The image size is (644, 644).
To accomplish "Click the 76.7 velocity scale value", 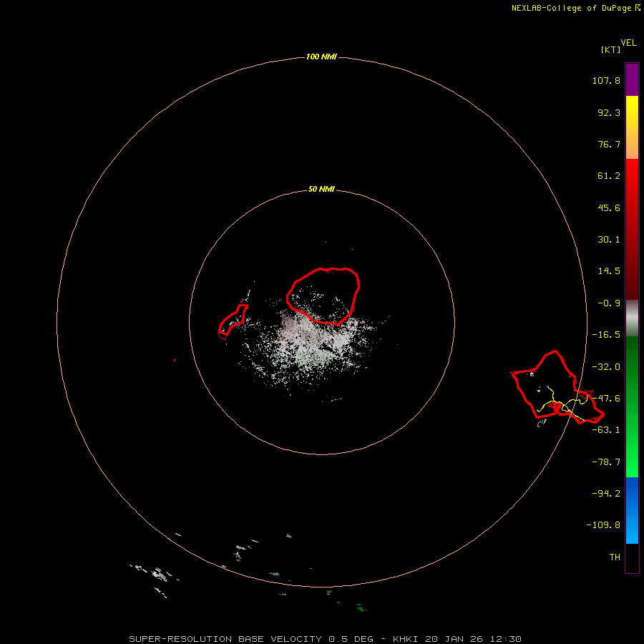I will tap(609, 144).
